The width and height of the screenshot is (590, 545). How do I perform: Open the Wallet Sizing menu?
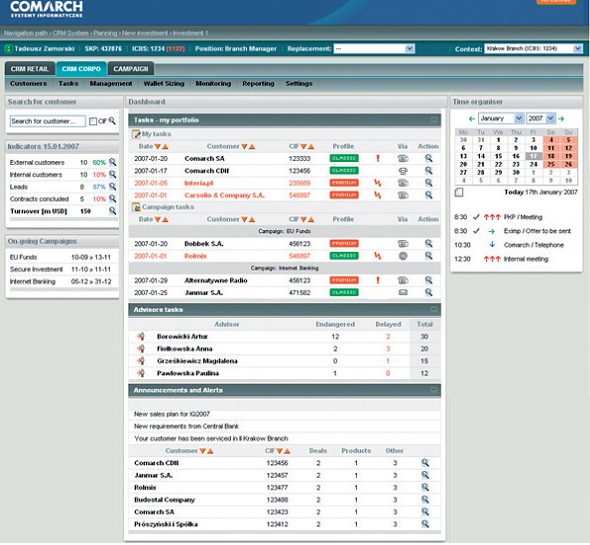pos(164,84)
